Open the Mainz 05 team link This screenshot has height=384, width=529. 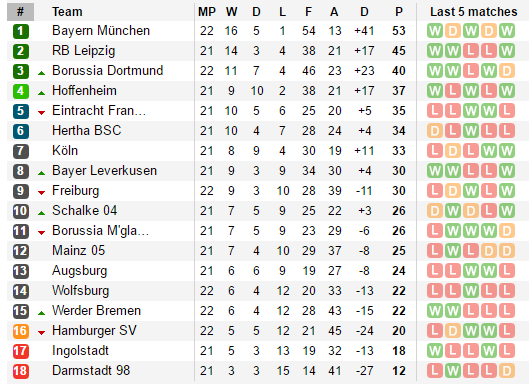point(78,250)
